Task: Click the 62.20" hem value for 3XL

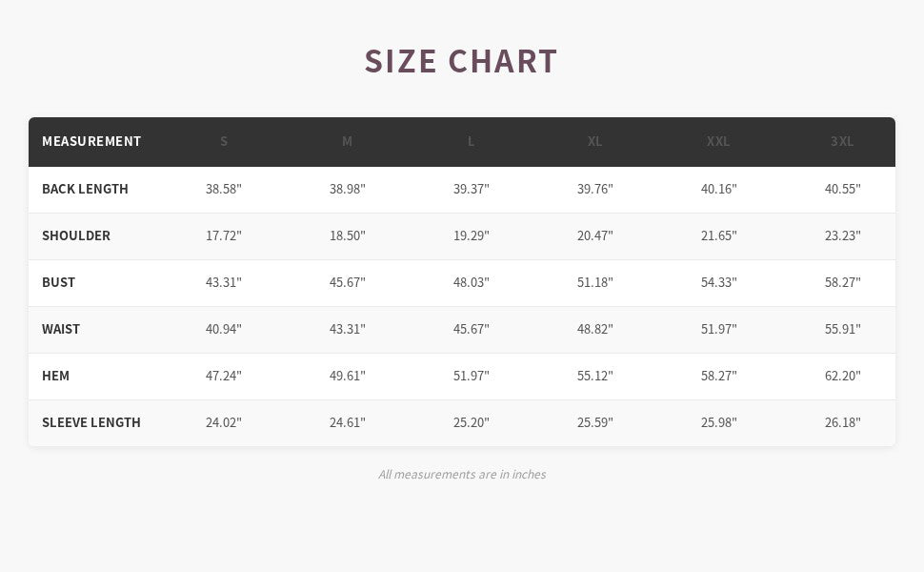Action: click(x=842, y=376)
